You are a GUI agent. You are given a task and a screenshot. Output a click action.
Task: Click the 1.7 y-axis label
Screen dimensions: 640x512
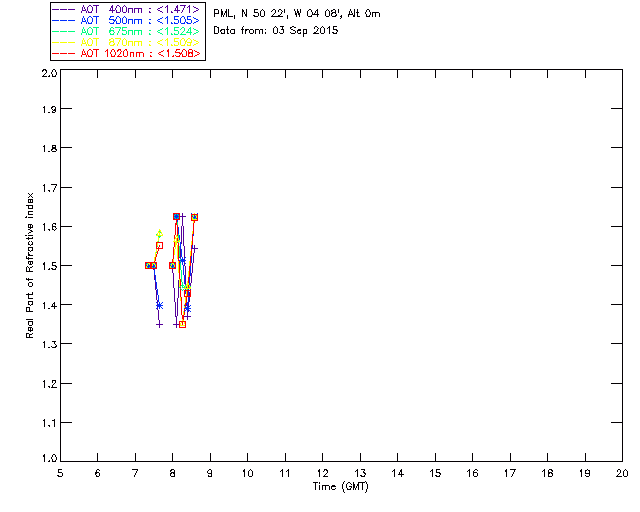[49, 188]
